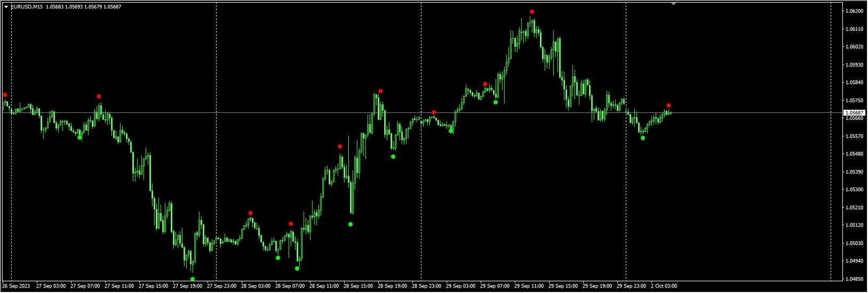Screen dimensions: 868x293
Task: Open the chart menu arrow beside EURUSD,M15
Action: pos(6,7)
